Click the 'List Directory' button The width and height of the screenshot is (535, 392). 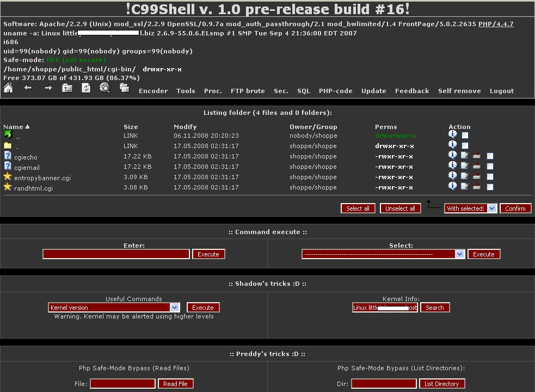tap(441, 384)
